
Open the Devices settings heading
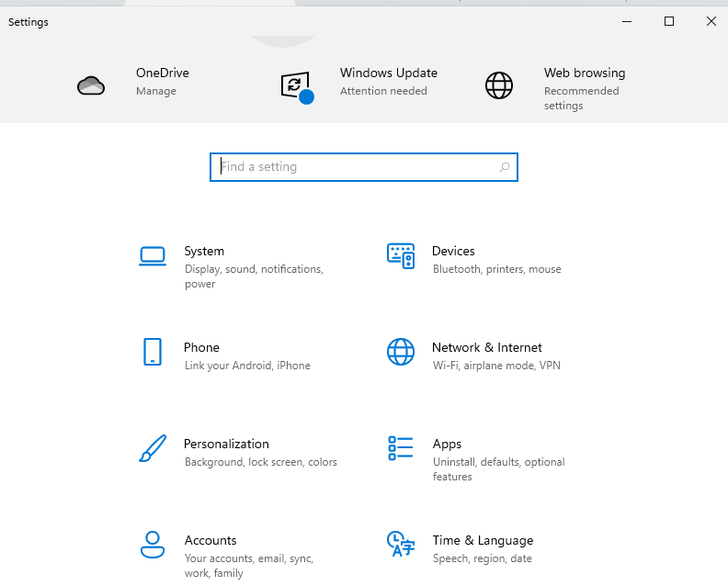pyautogui.click(x=453, y=251)
